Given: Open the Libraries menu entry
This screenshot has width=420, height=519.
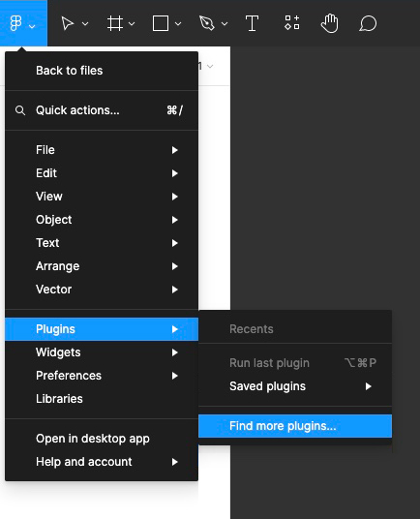Looking at the screenshot, I should [102, 399].
